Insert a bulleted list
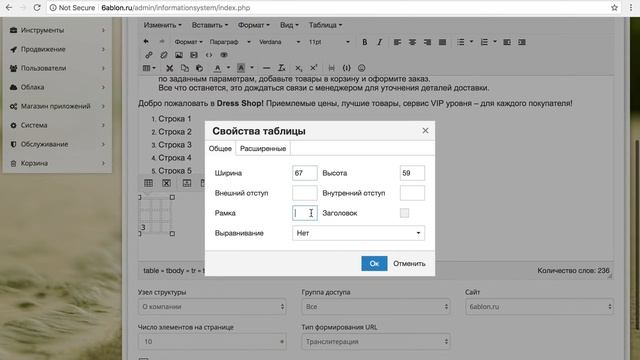640x360 pixels. tap(461, 42)
